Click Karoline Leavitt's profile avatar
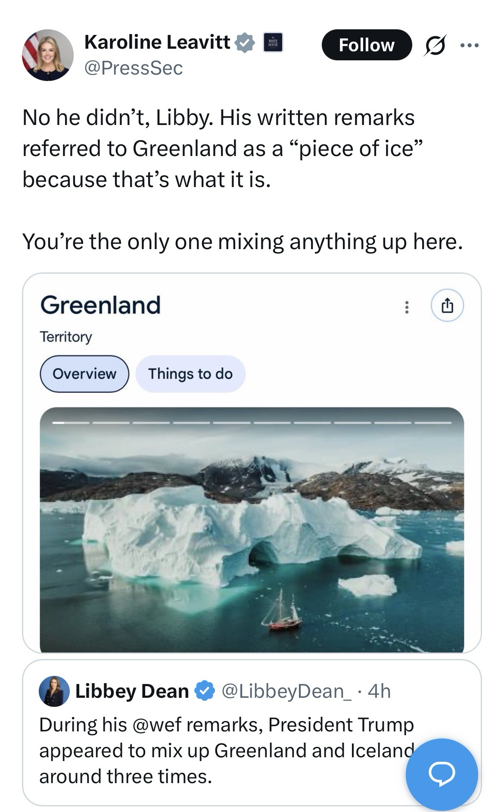The image size is (504, 812). pos(48,55)
